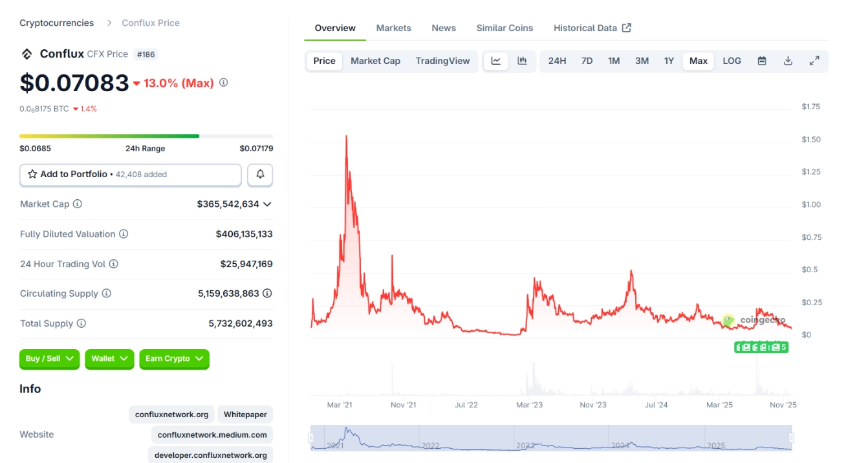Image resolution: width=868 pixels, height=463 pixels.
Task: Open the date range calendar icon
Action: [x=762, y=61]
